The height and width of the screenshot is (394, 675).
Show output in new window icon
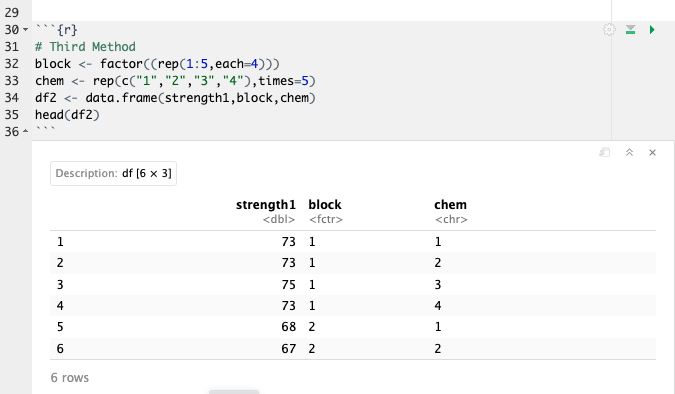(x=605, y=152)
